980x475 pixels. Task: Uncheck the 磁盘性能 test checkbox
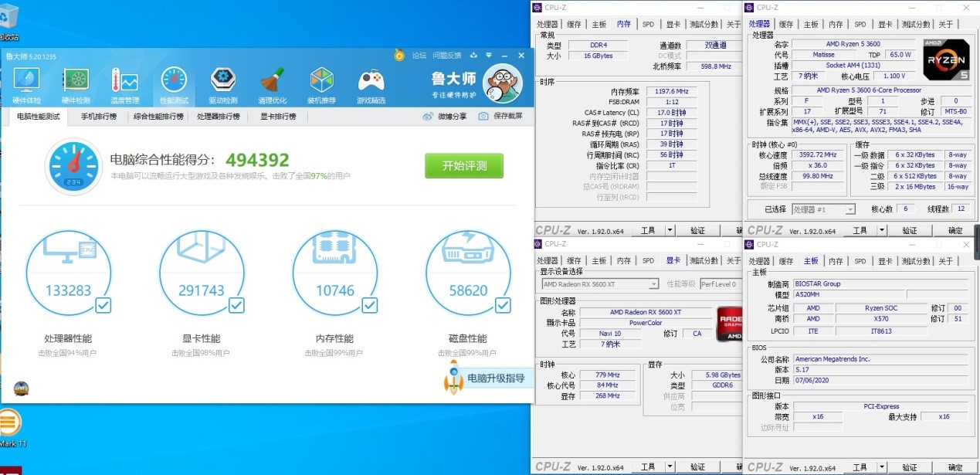503,305
